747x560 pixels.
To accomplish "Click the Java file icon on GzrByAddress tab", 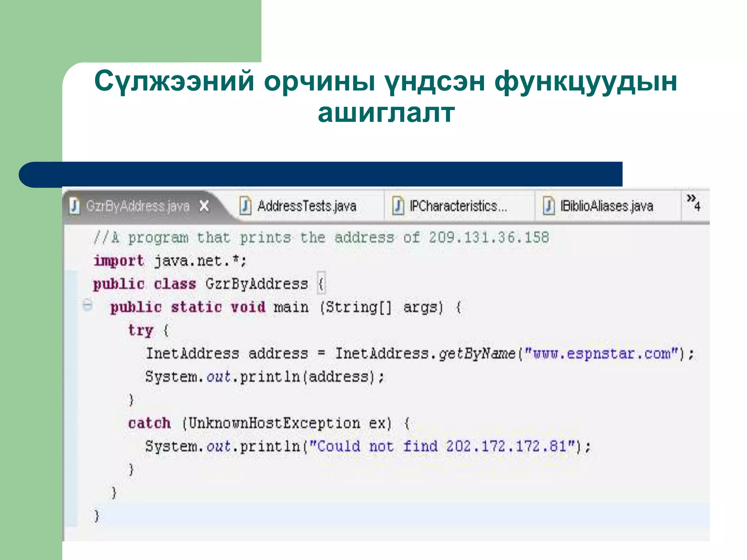I will [74, 206].
